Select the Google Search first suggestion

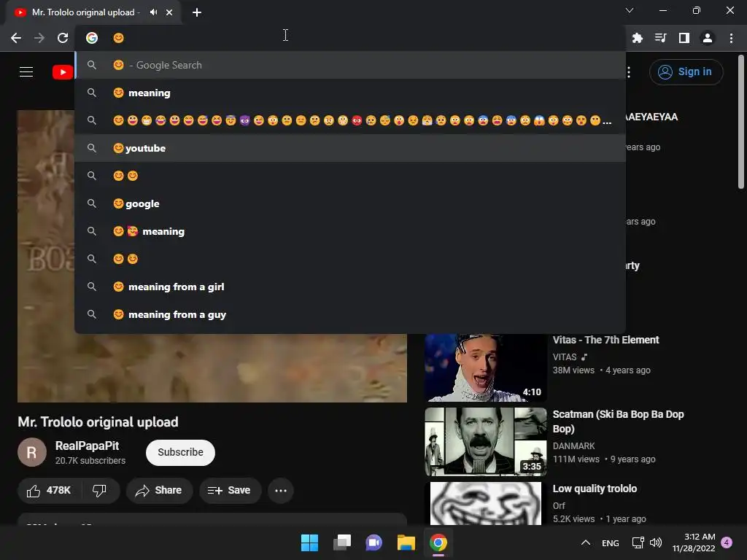click(350, 65)
